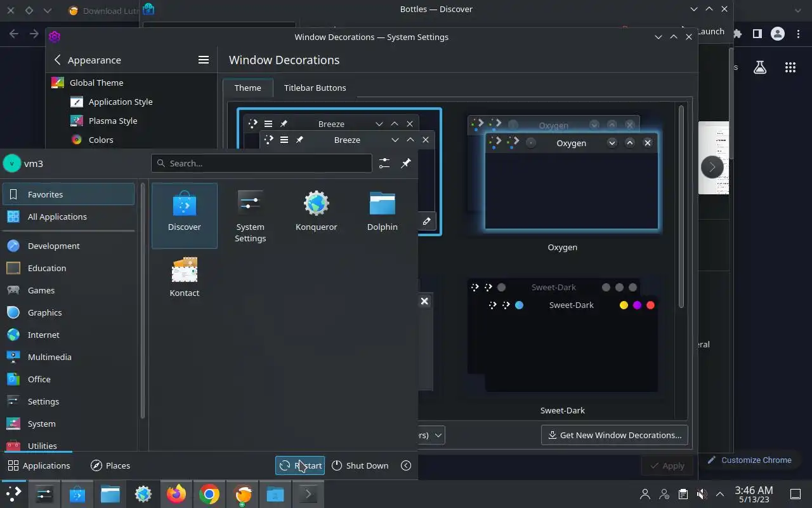Edit the Breeze theme with pencil icon
This screenshot has width=812, height=508.
tap(426, 221)
